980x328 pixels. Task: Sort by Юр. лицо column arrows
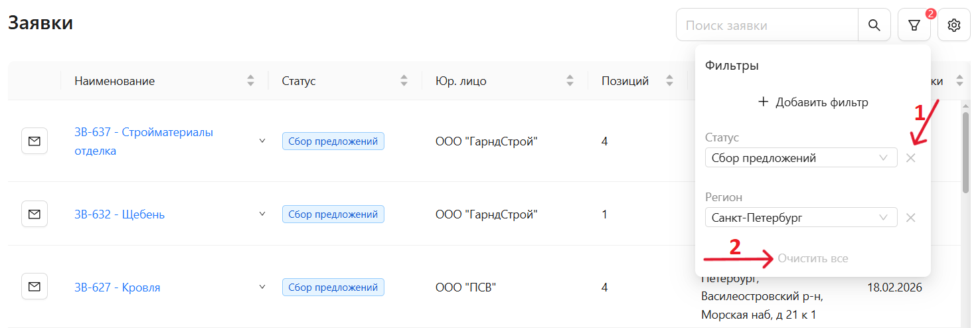[570, 81]
